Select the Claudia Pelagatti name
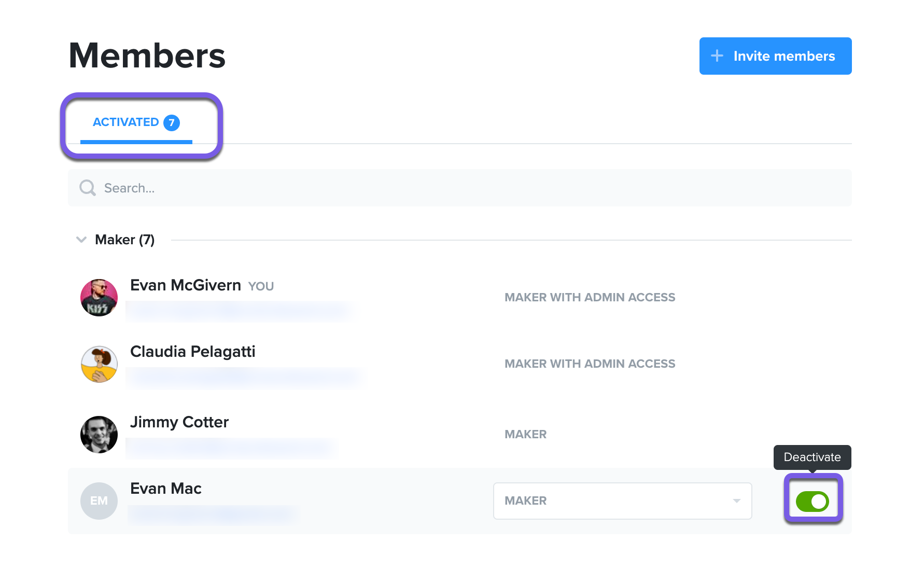 [193, 352]
